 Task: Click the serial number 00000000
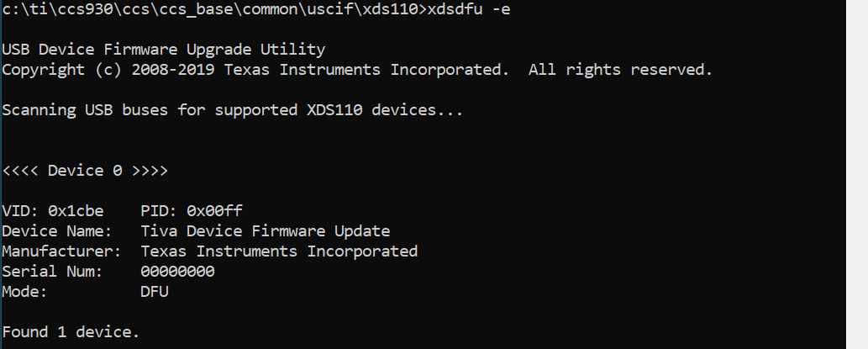click(177, 271)
